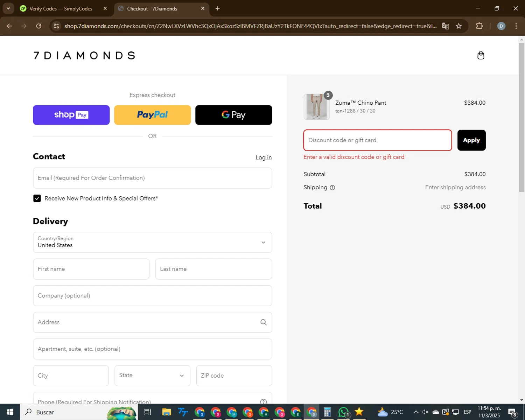Reload the checkout page
The height and width of the screenshot is (420, 525).
[x=39, y=26]
